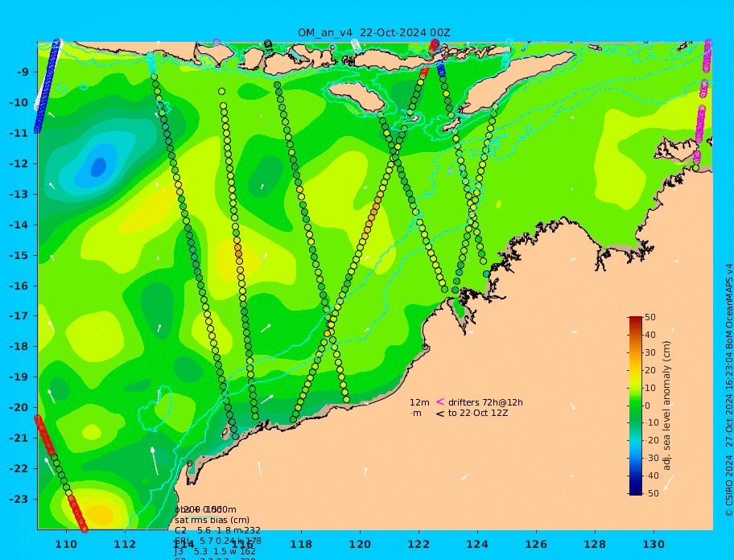This screenshot has height=560, width=734.
Task: Click longitude axis label 120
Action: click(360, 545)
